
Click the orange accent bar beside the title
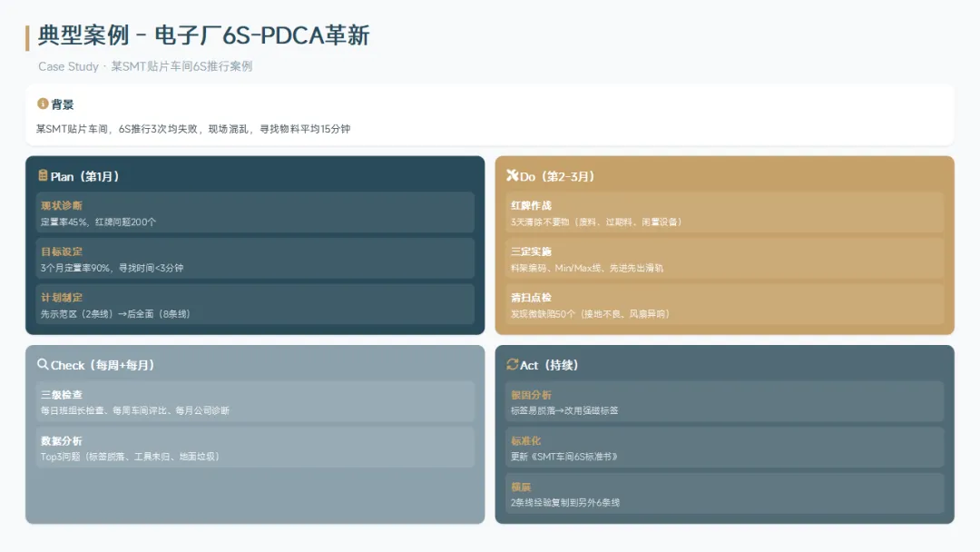(27, 38)
